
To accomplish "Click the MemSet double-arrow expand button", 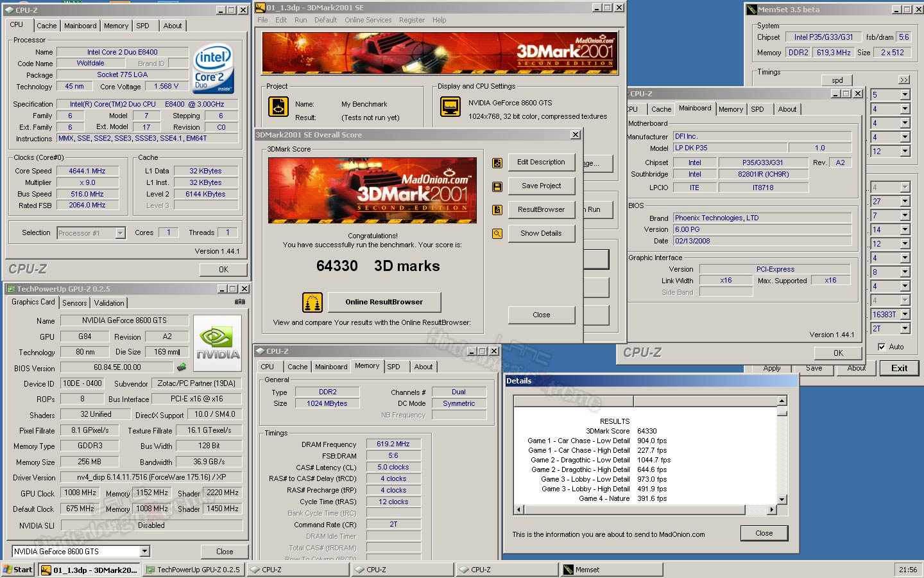I will [904, 80].
